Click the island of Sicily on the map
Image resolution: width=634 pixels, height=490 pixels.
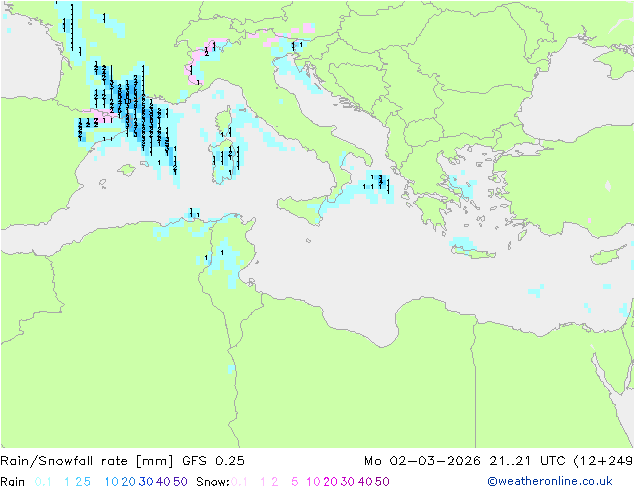pos(305,208)
